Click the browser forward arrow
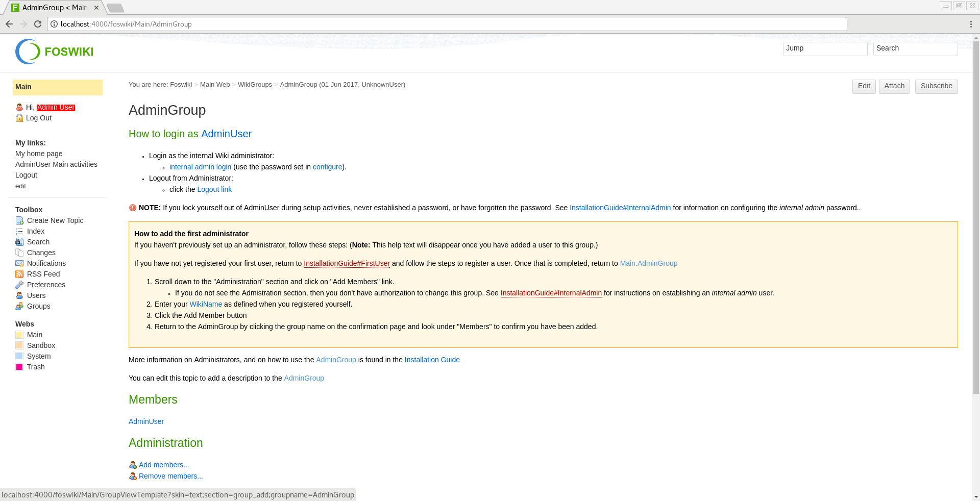The width and height of the screenshot is (980, 501). (23, 24)
